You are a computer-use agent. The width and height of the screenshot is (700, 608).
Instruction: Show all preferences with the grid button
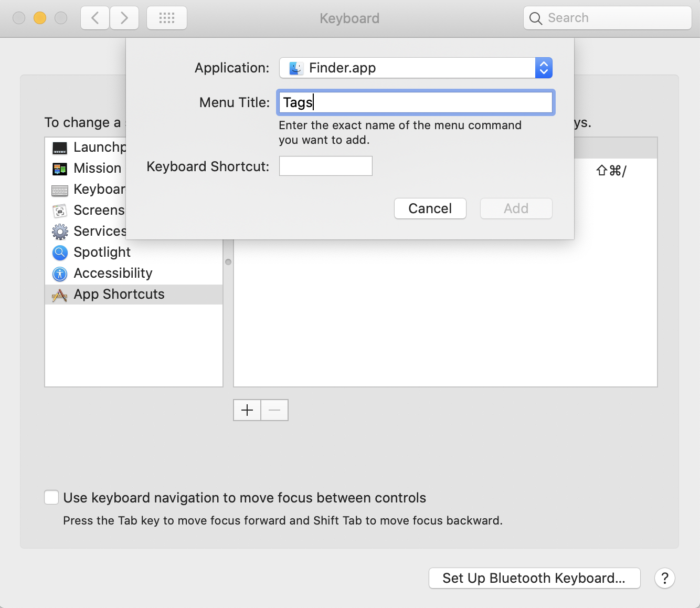(167, 18)
